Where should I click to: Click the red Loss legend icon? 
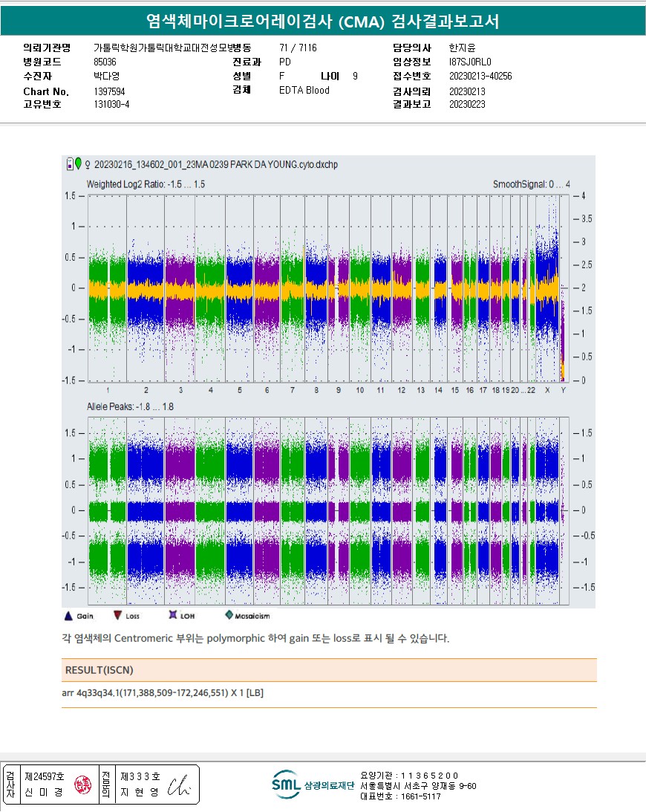pos(117,615)
